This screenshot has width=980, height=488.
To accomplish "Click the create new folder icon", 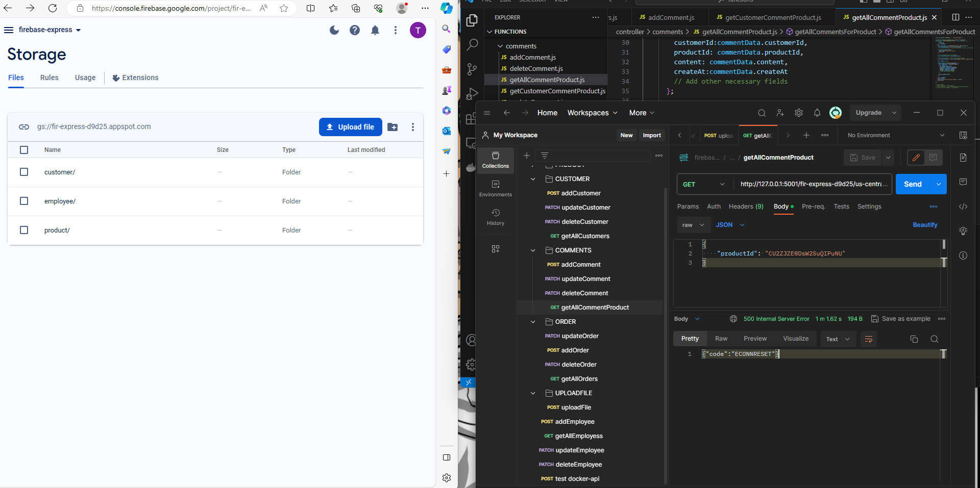I will (393, 127).
